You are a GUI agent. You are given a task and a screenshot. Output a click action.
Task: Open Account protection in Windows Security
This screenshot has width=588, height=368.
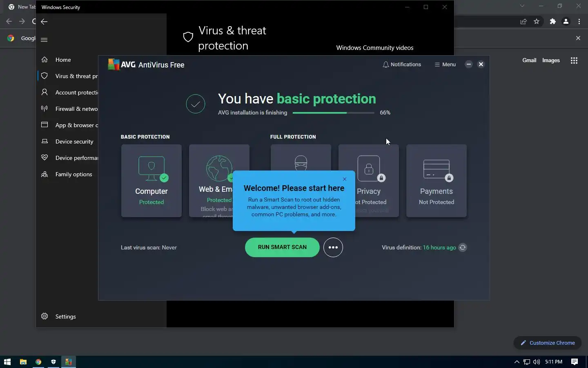pyautogui.click(x=67, y=92)
